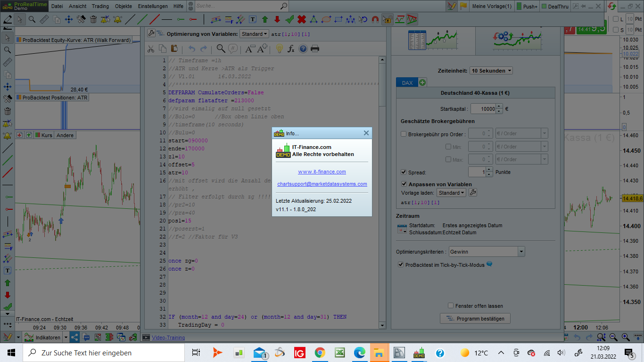This screenshot has width=644, height=362.
Task: Open the Zeiteinheit 10 Sekunden dropdown
Action: point(491,71)
